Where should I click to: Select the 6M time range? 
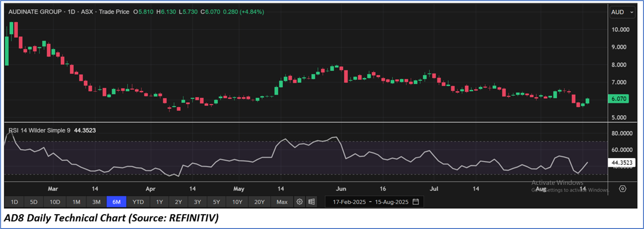[x=117, y=202]
